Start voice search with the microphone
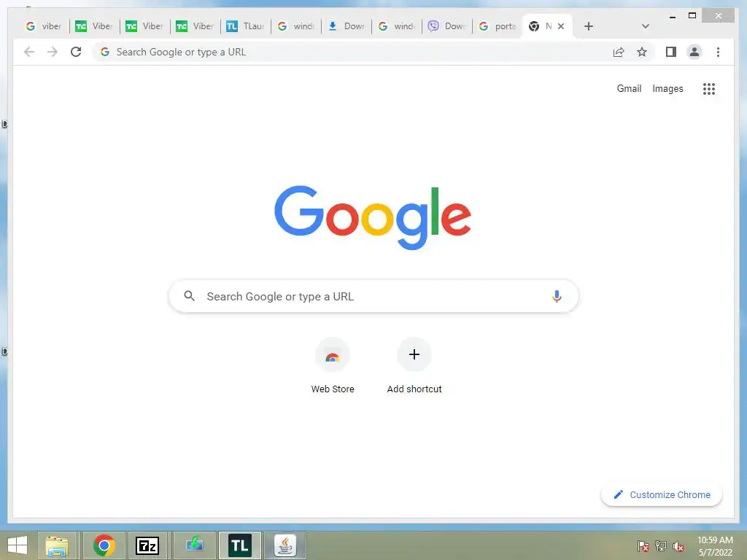The height and width of the screenshot is (560, 747). [557, 296]
